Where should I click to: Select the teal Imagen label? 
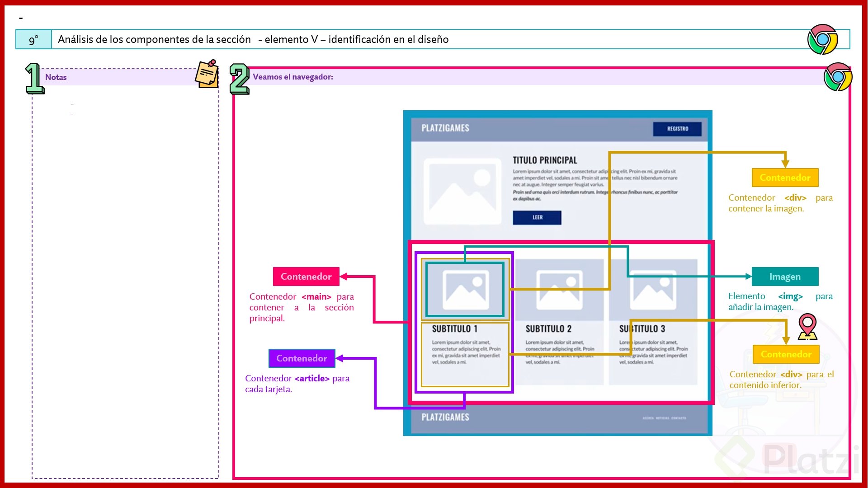(785, 277)
